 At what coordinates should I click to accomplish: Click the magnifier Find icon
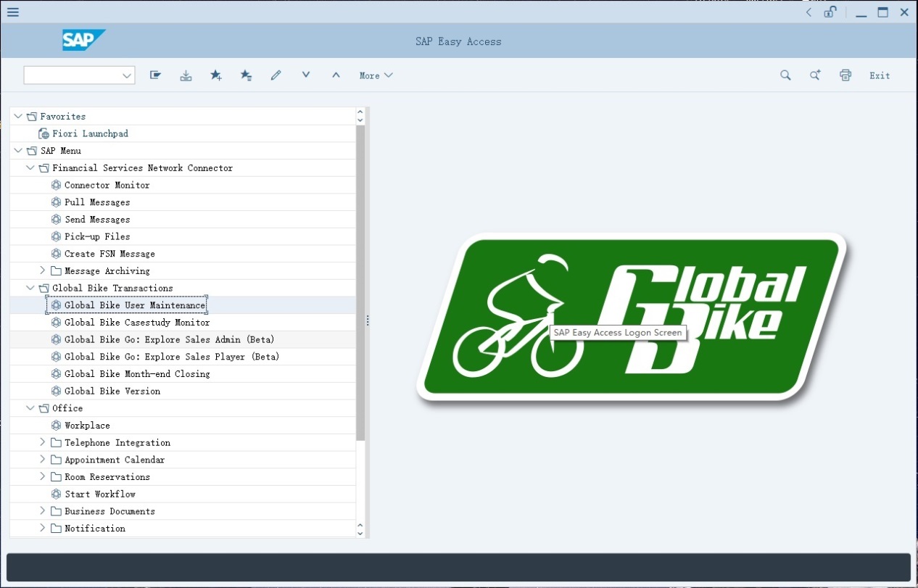click(785, 75)
